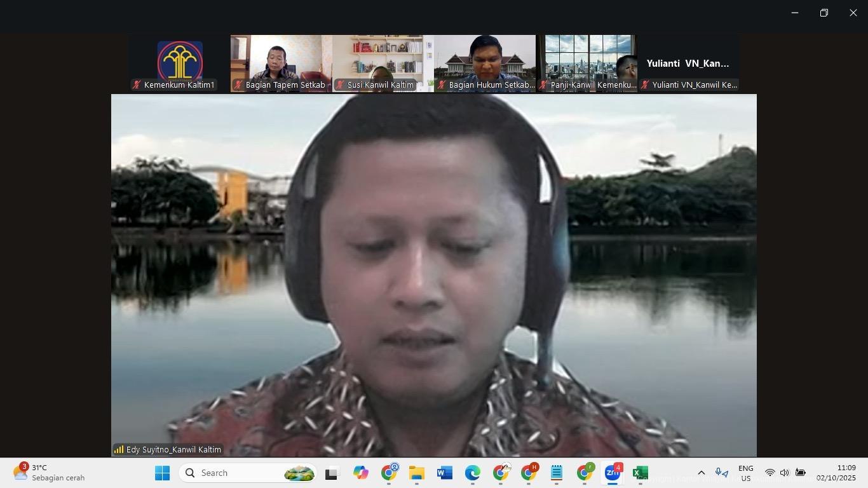The image size is (868, 488).
Task: Open Microsoft Excel from the taskbar
Action: pos(641,473)
